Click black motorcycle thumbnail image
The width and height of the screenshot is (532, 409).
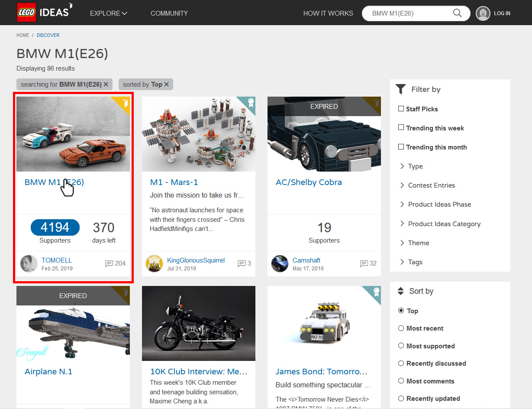tap(199, 323)
